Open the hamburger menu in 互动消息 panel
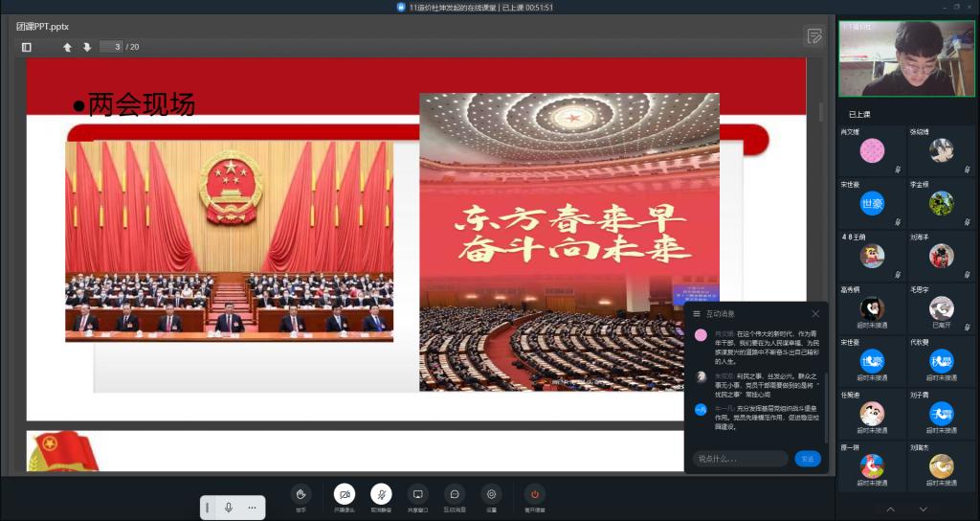This screenshot has height=521, width=980. click(697, 313)
